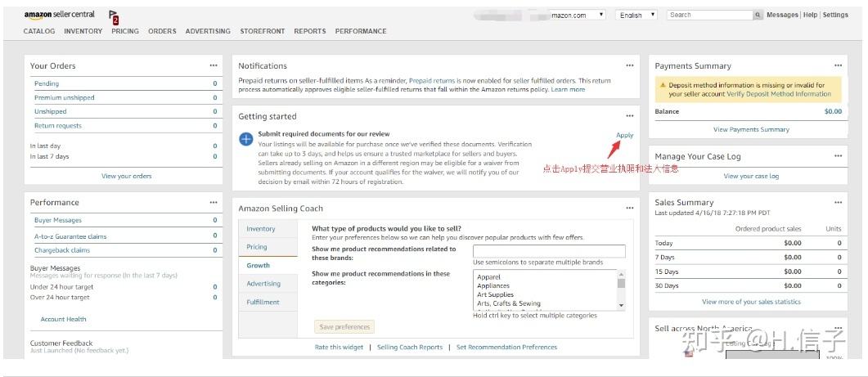
Task: Open Sales Summary widget options menu
Action: 838,202
